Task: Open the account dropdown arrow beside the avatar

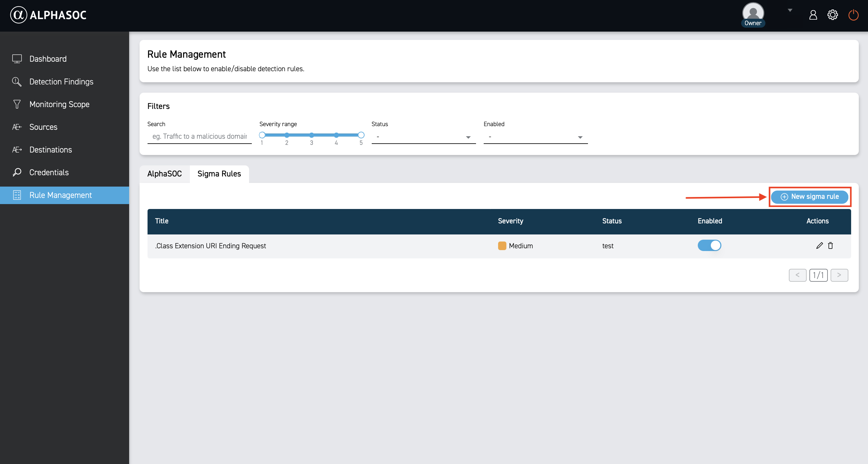Action: 790,10
